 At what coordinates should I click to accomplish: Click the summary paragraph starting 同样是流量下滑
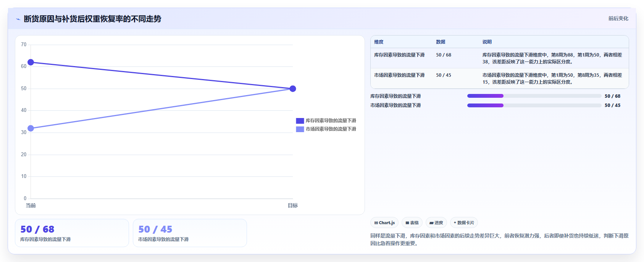pyautogui.click(x=499, y=239)
